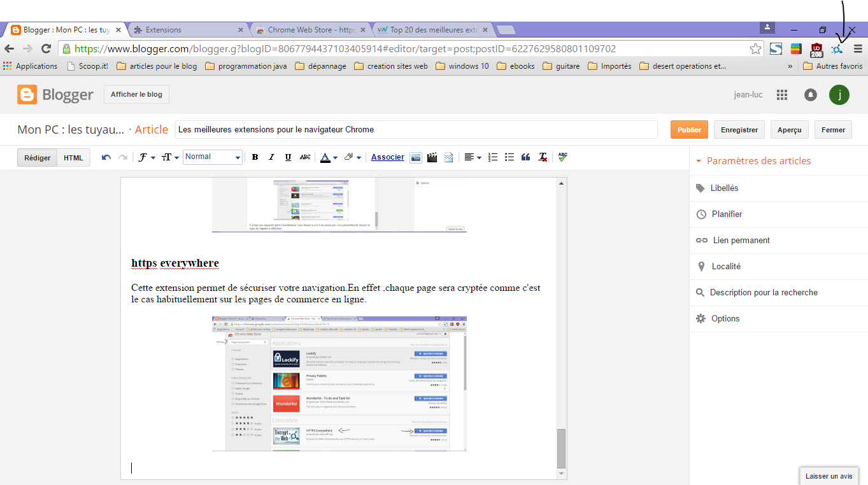Open the Google apps grid
The image size is (868, 485).
(x=783, y=95)
